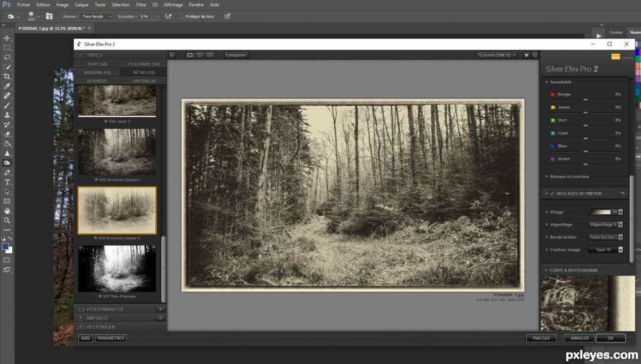Screen dimensions: 641x364
Task: Toggle the light bulb background icon
Action: pyautogui.click(x=527, y=55)
